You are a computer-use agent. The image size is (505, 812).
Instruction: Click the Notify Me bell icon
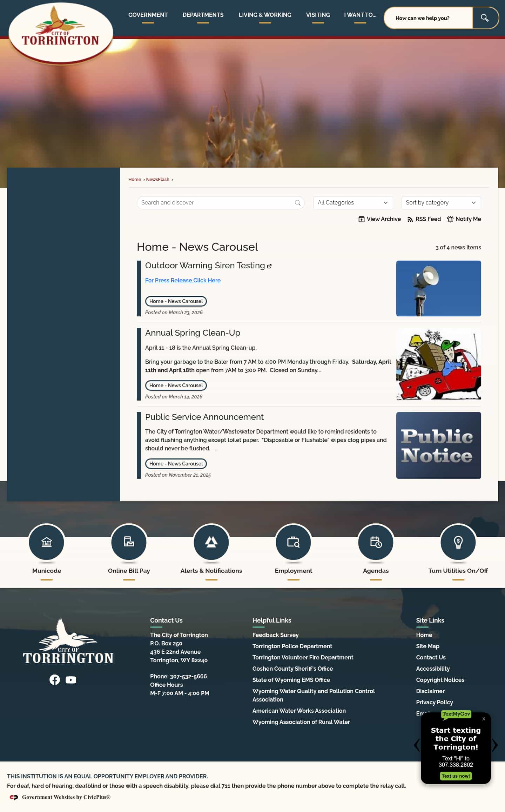click(450, 219)
